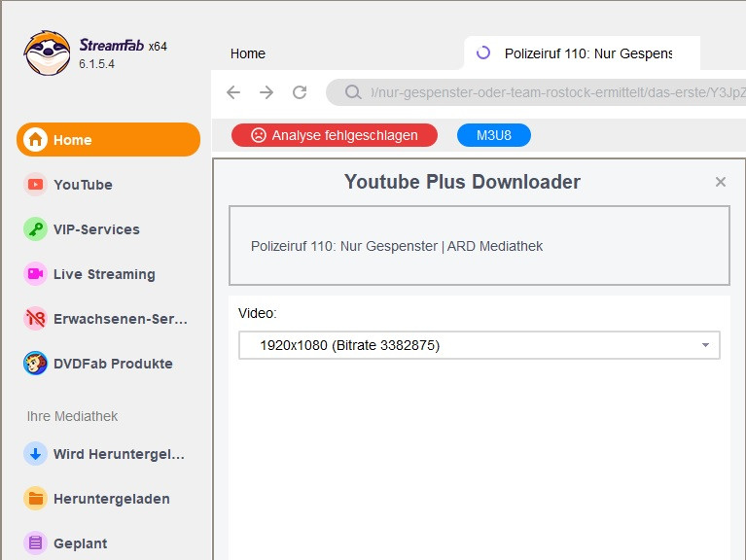Click the StreamFab sloth logo
746x560 pixels.
47,53
